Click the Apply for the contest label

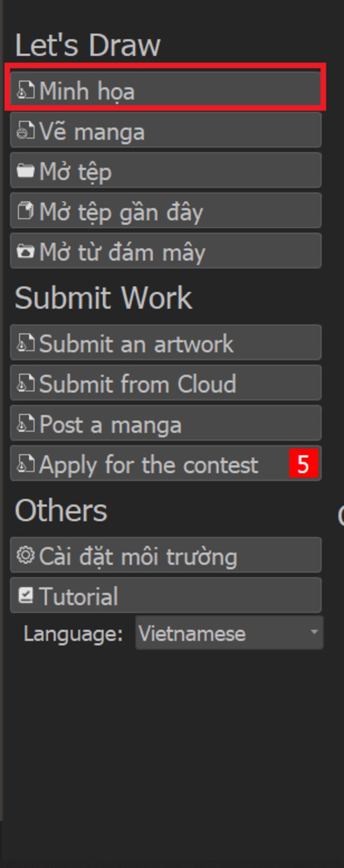coord(148,465)
